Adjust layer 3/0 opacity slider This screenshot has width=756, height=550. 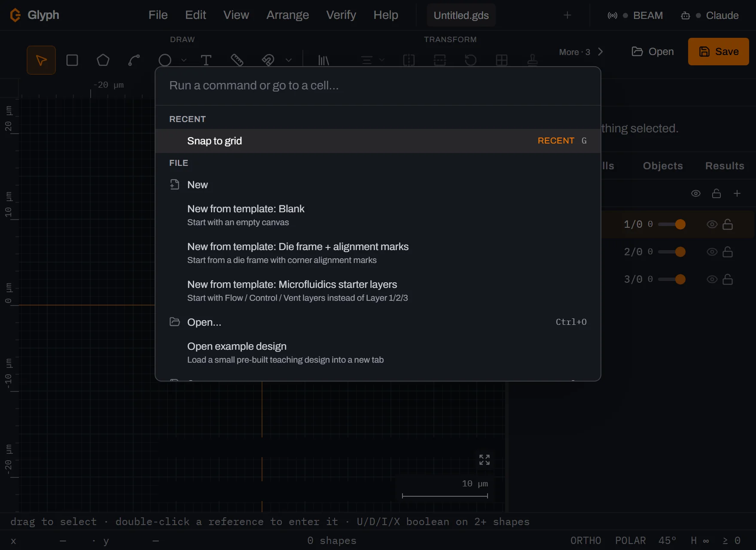[672, 279]
